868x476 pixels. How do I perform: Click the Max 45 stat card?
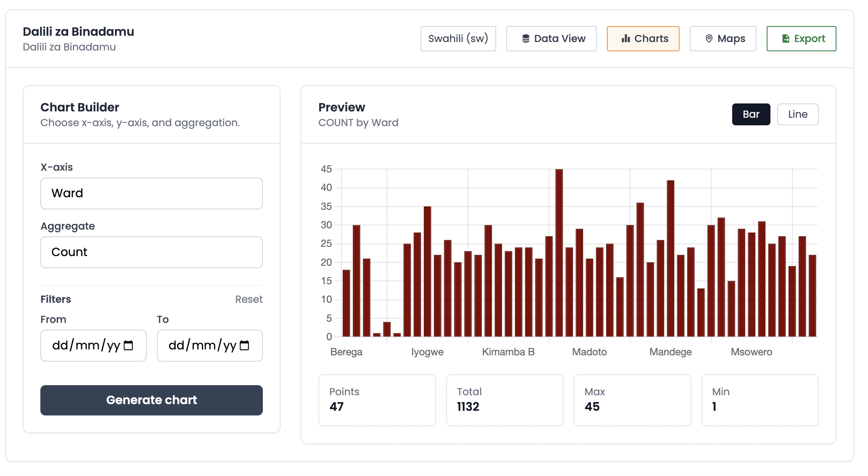[x=632, y=399]
